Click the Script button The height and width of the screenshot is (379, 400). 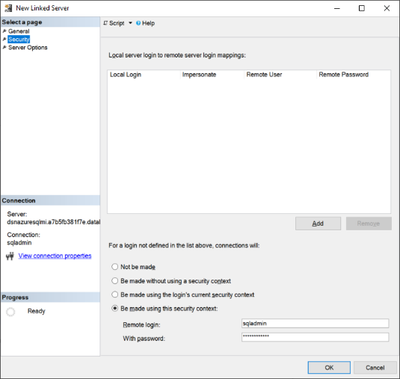(x=116, y=23)
